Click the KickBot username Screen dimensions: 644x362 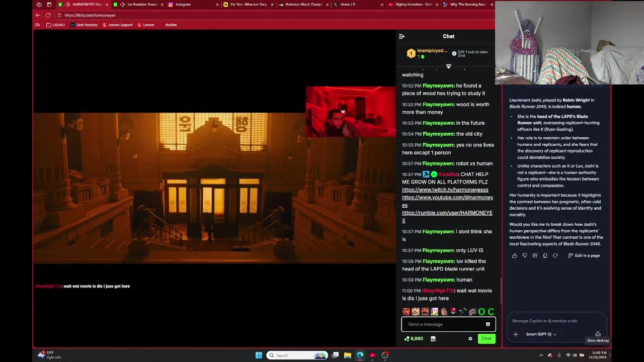pos(448,174)
